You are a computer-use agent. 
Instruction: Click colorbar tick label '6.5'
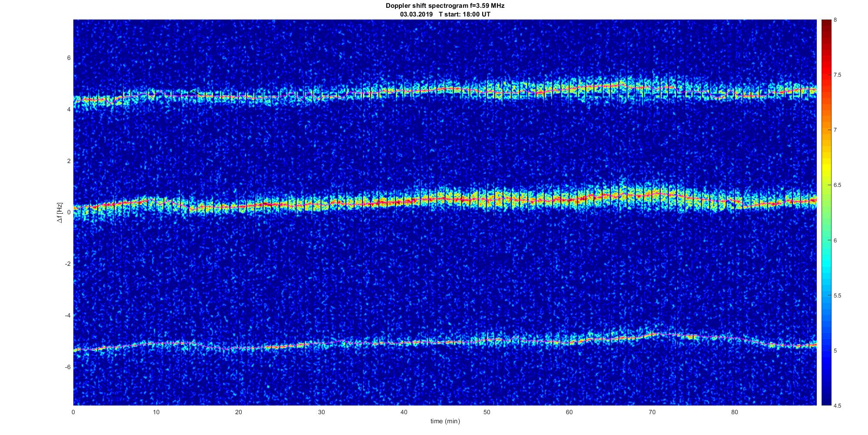coord(837,185)
